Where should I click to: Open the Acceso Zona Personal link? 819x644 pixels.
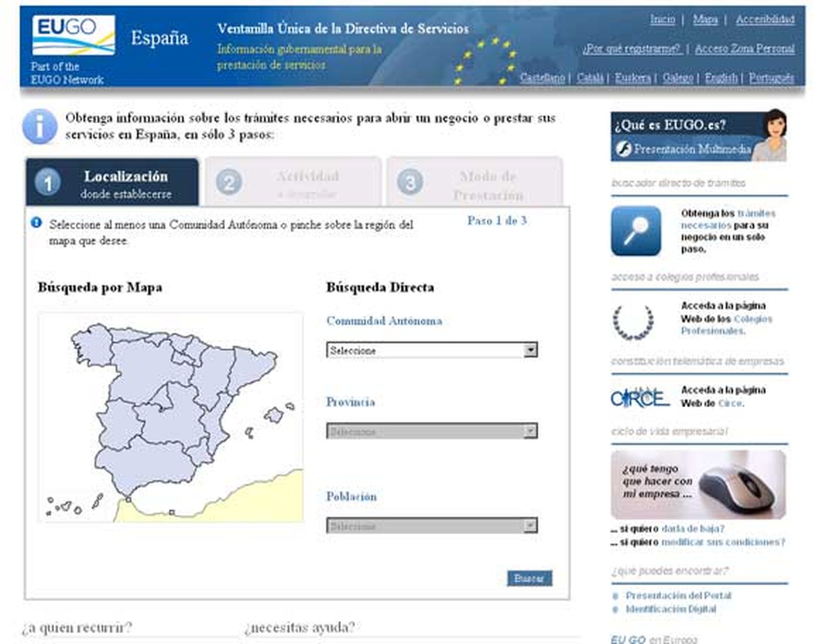pos(744,49)
